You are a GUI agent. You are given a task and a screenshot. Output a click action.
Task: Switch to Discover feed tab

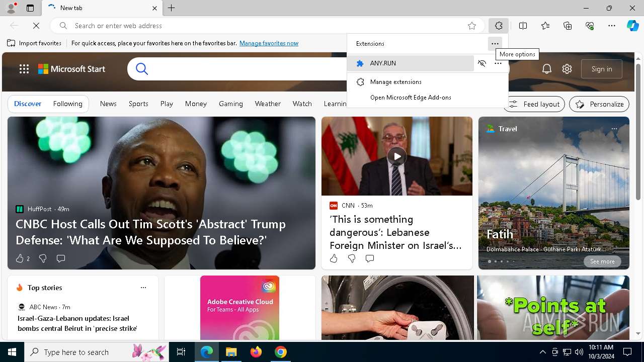pyautogui.click(x=28, y=104)
